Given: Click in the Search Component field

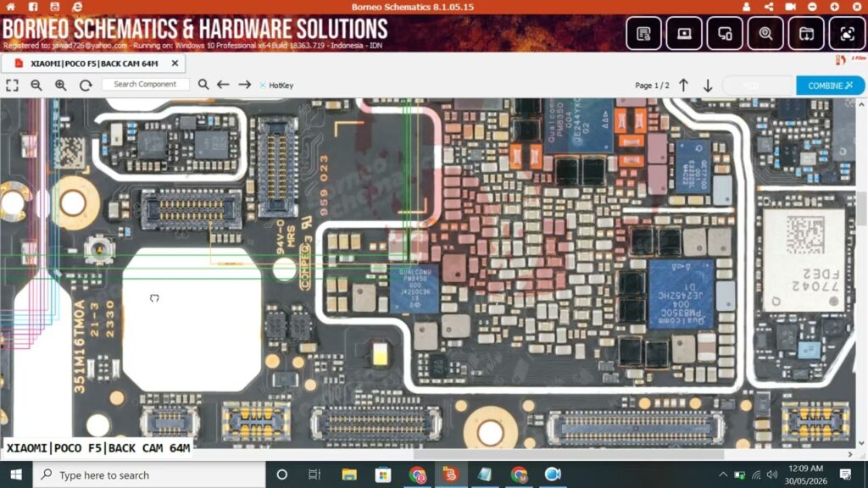Looking at the screenshot, I should pyautogui.click(x=145, y=84).
